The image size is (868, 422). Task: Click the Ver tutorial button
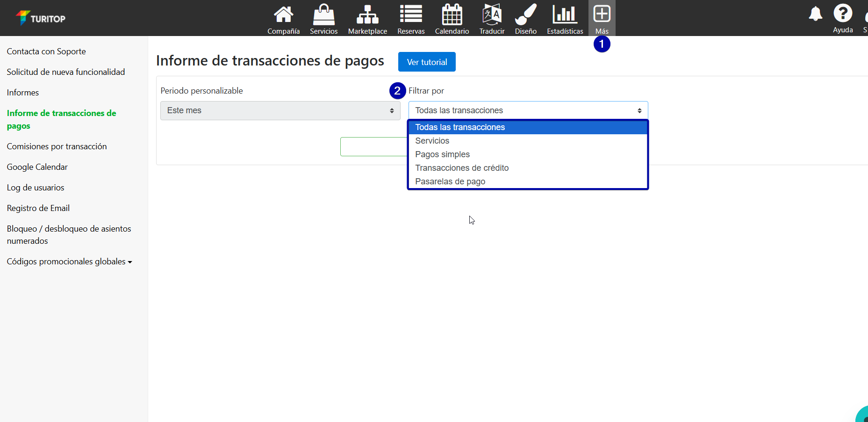(426, 62)
